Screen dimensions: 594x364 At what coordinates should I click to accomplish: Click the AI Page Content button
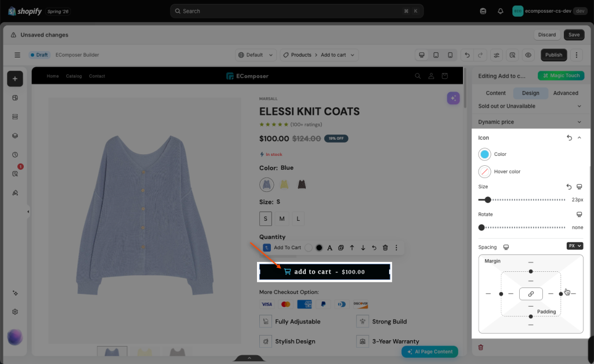click(430, 351)
